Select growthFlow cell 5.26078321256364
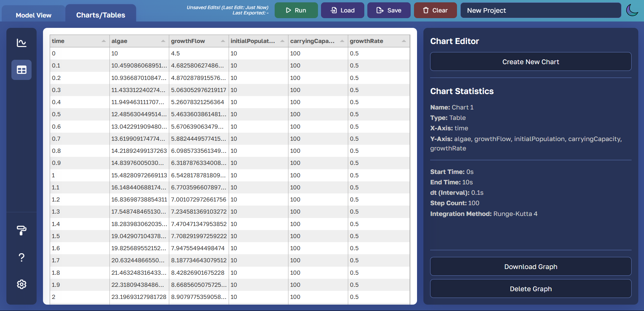 click(199, 102)
